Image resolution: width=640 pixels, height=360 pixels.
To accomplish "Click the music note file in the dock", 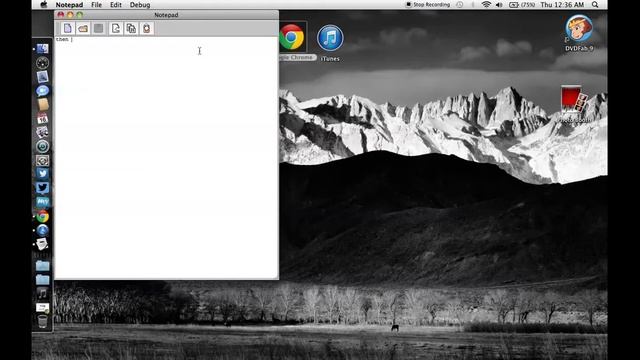I will pos(42,293).
